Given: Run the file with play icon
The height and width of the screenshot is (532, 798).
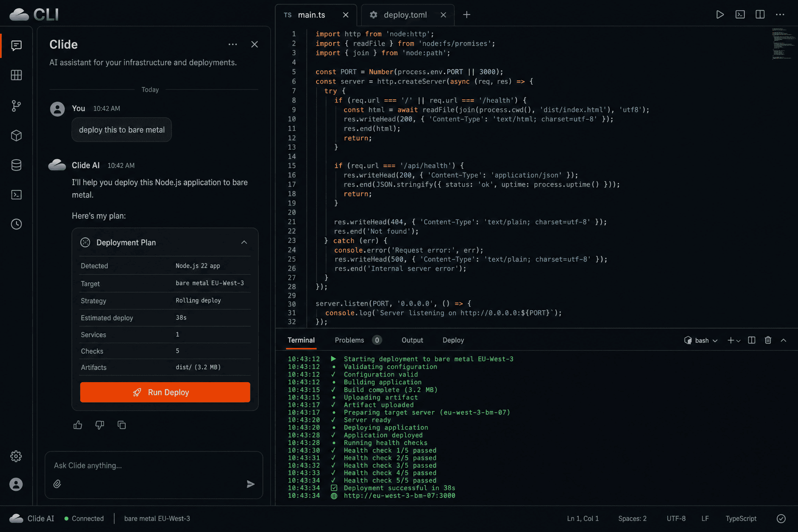Looking at the screenshot, I should 720,15.
